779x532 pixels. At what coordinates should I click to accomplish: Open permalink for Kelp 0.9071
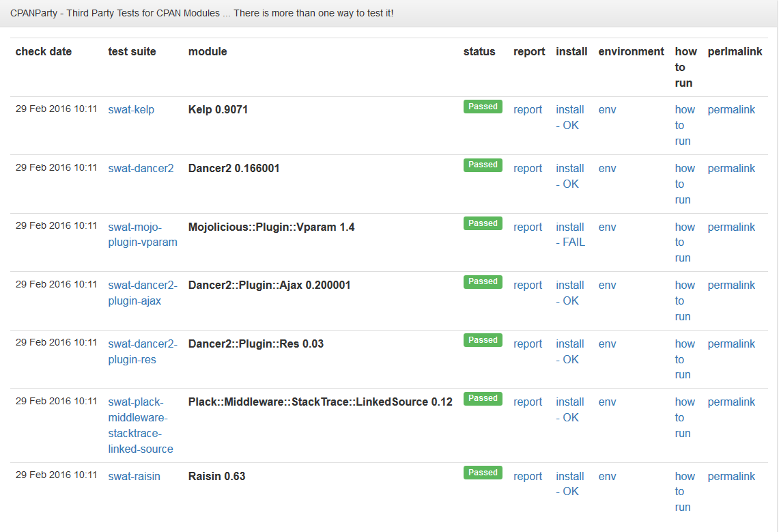[x=731, y=110]
